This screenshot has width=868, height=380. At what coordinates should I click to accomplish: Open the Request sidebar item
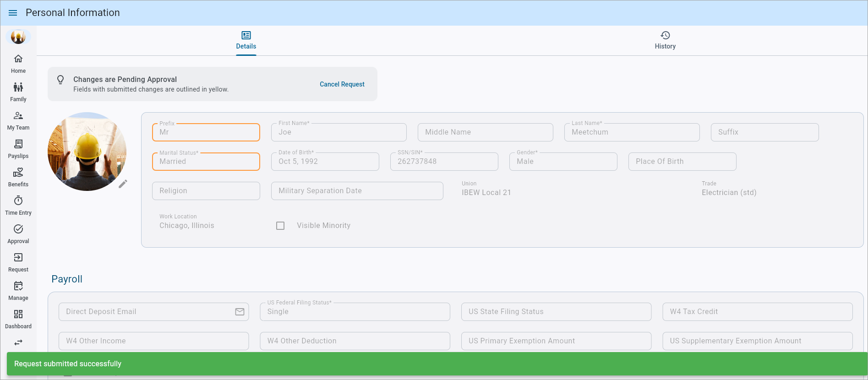point(18,262)
